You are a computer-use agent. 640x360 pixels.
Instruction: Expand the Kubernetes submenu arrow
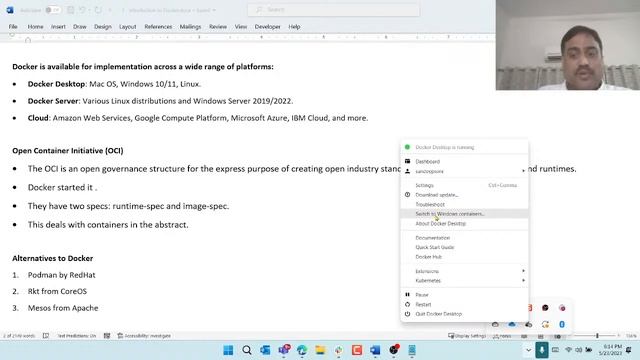coord(523,280)
